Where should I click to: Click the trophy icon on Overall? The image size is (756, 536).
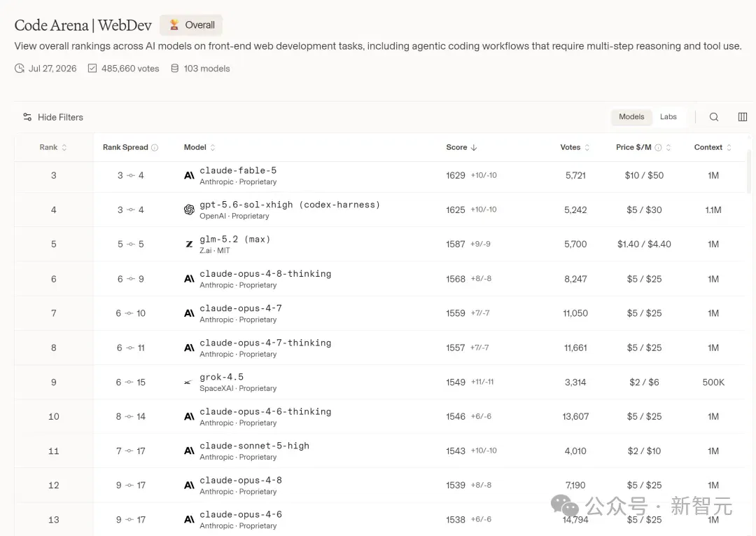pyautogui.click(x=174, y=25)
